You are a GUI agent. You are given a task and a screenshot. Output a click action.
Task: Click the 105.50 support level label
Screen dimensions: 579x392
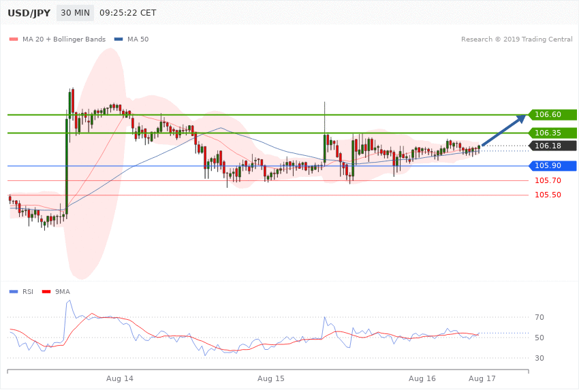548,195
